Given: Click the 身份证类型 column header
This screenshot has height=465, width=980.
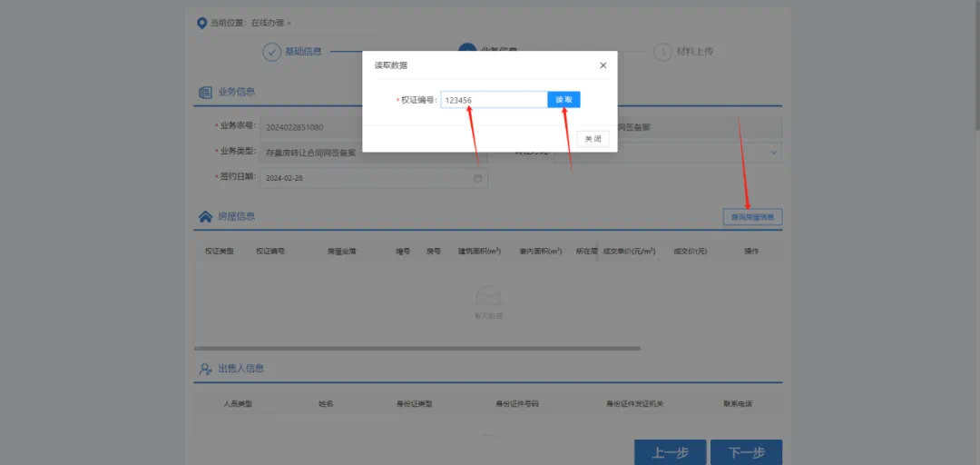Looking at the screenshot, I should click(414, 403).
